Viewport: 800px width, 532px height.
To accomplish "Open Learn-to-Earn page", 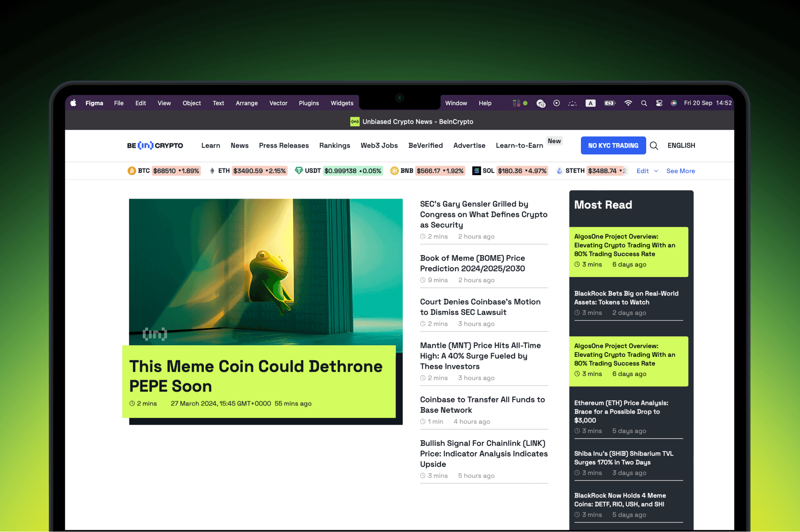I will 520,145.
